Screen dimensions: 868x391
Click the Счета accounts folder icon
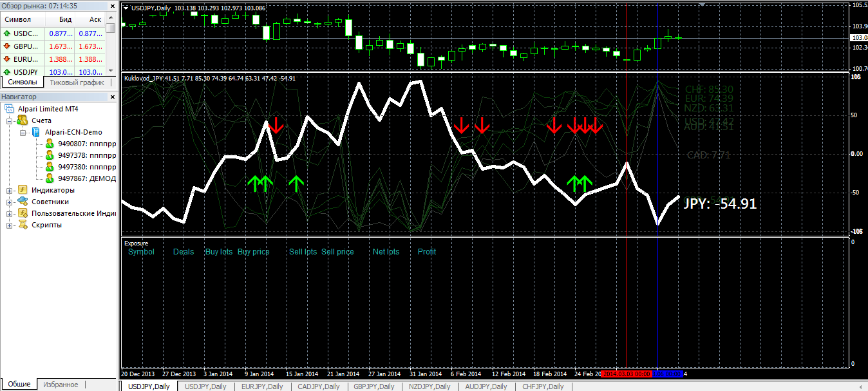click(x=22, y=120)
